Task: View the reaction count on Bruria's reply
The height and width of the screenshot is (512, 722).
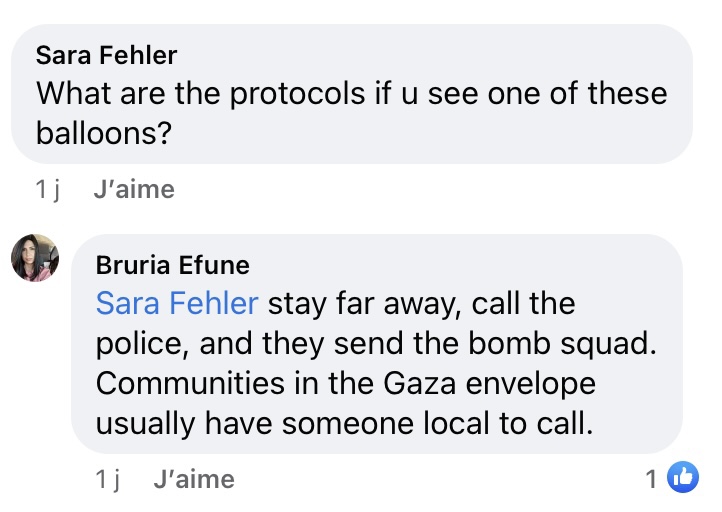Action: 651,479
